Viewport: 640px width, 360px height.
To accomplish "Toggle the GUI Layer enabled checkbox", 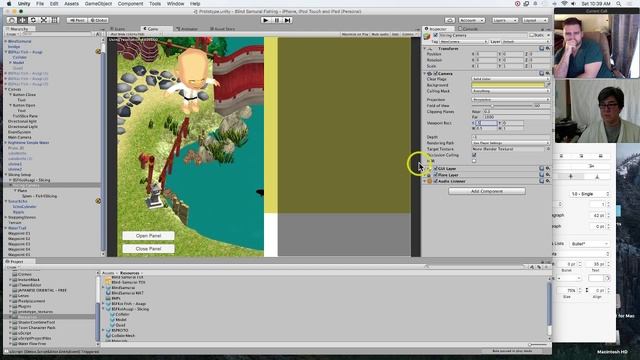I will point(436,168).
